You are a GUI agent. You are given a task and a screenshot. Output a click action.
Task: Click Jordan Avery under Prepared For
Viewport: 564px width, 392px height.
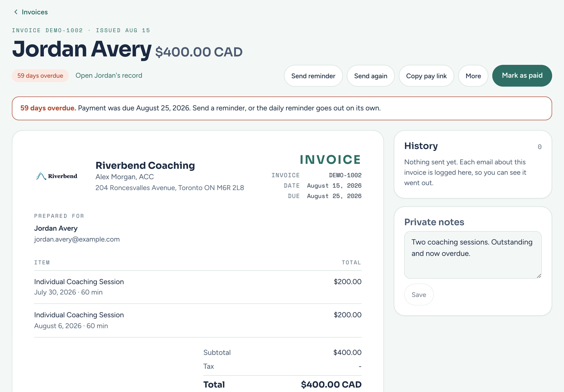(56, 228)
